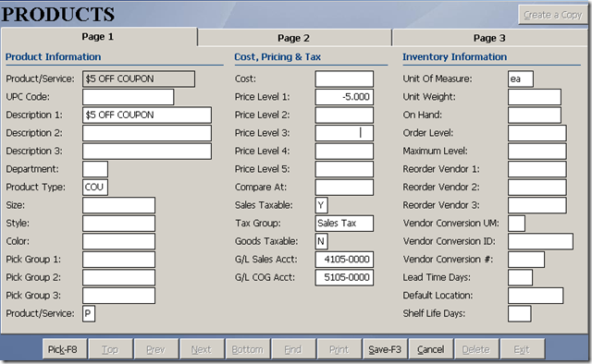The image size is (592, 364).
Task: Select the Product Type field with COU
Action: click(x=95, y=188)
